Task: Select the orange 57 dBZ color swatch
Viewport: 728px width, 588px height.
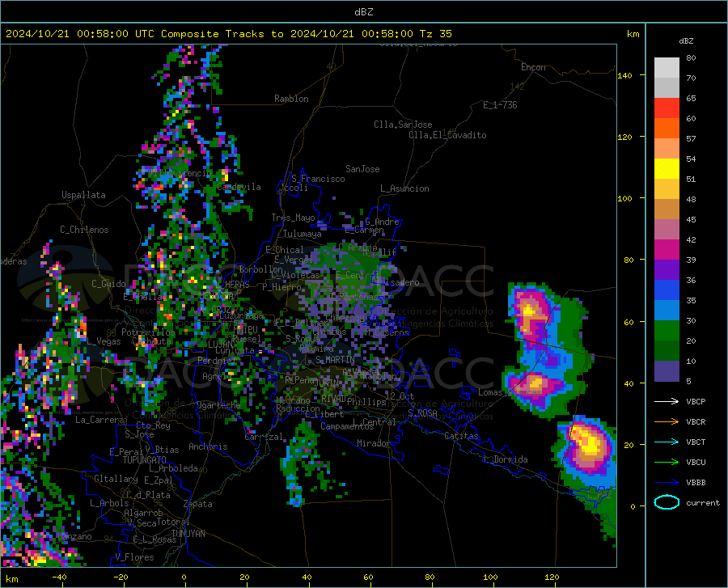Action: click(667, 129)
